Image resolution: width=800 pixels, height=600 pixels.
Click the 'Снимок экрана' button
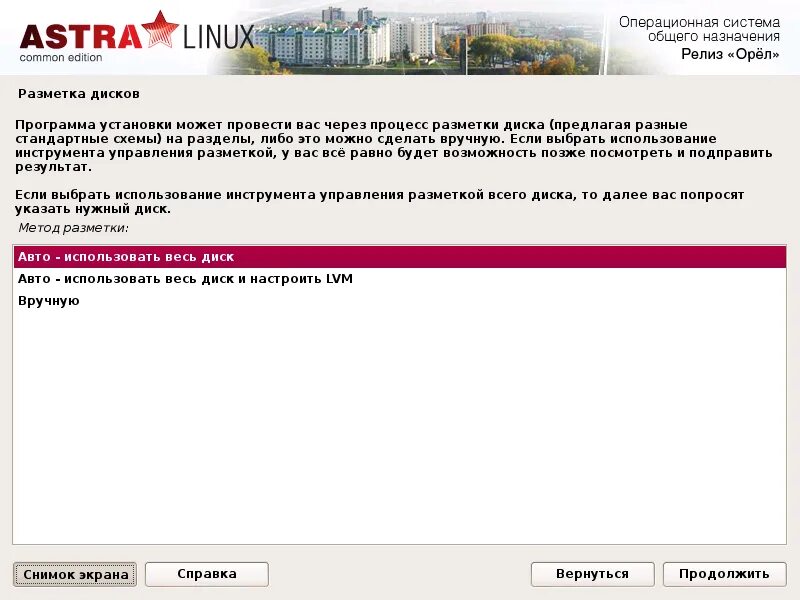pos(75,574)
